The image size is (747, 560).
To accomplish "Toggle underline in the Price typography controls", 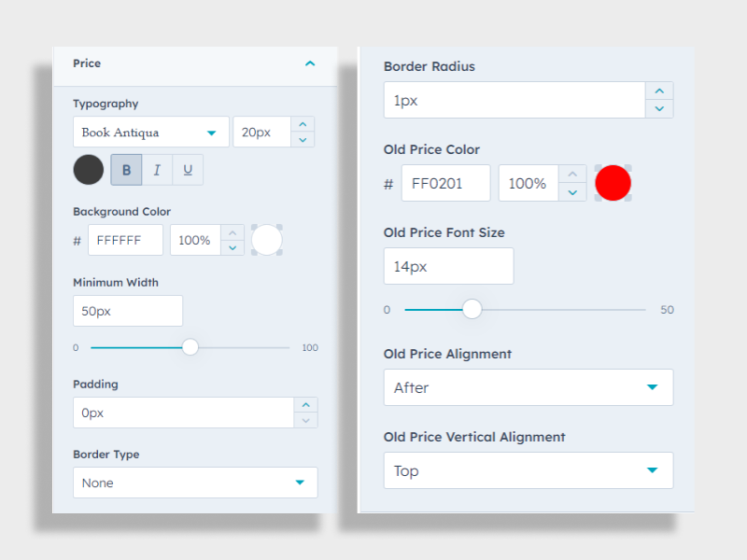I will pos(187,169).
